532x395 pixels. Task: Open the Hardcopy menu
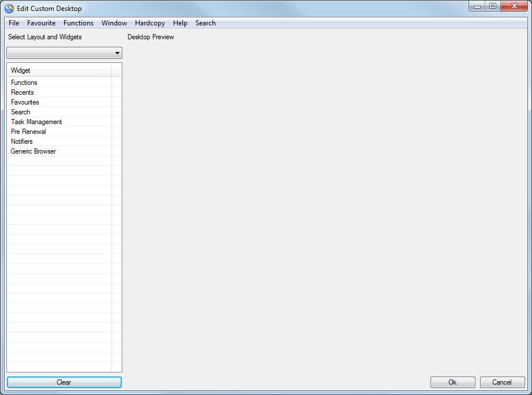pos(150,23)
